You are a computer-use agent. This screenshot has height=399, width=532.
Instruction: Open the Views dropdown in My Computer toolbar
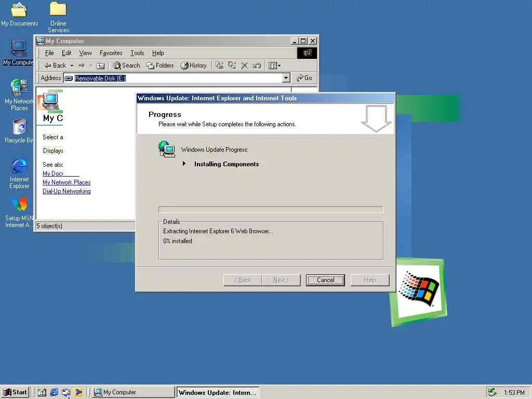click(274, 65)
